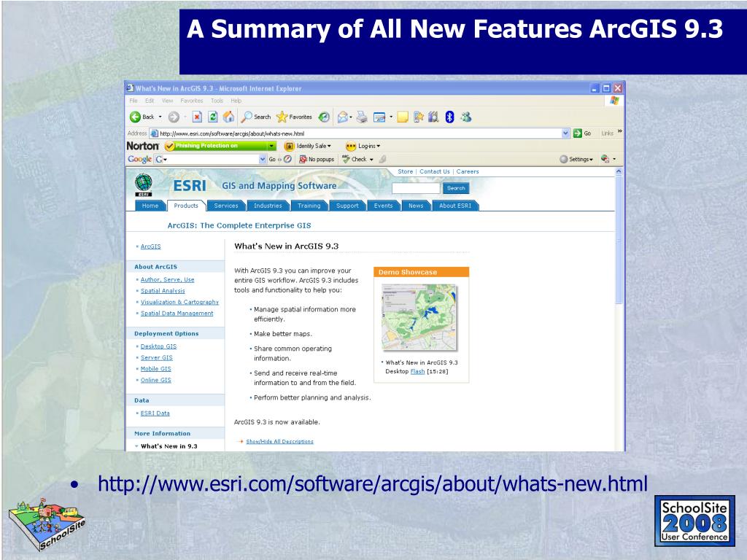Click the Flash demo link

pyautogui.click(x=417, y=371)
